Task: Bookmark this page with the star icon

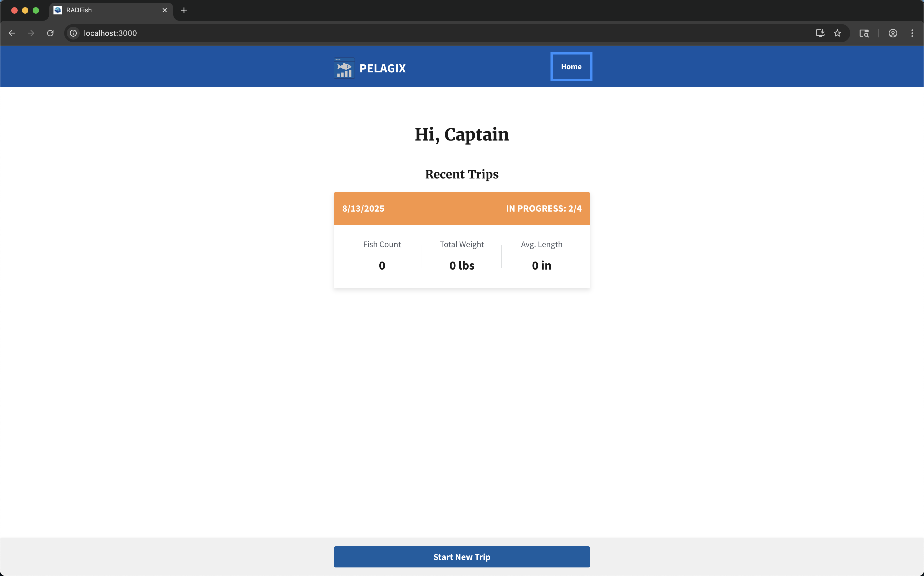Action: coord(837,33)
